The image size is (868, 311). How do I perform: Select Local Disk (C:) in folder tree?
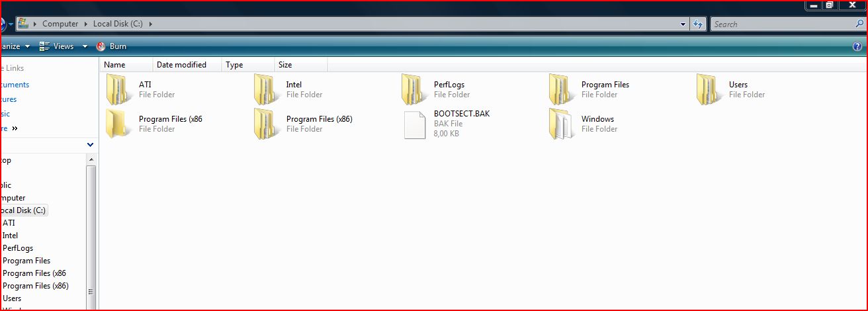click(22, 210)
